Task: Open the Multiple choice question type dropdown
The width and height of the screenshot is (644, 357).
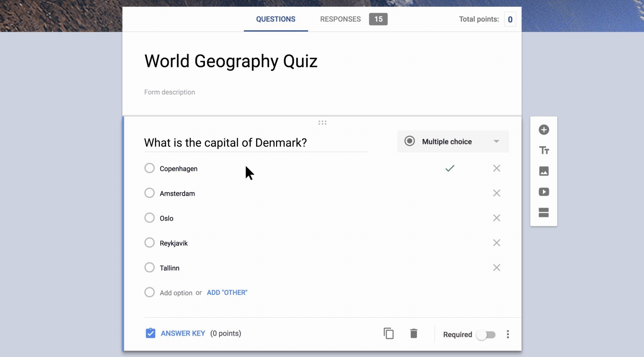Action: 453,142
